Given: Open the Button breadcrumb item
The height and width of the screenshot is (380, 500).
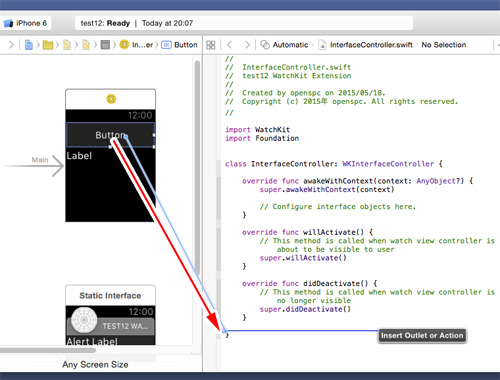Looking at the screenshot, I should pyautogui.click(x=179, y=45).
